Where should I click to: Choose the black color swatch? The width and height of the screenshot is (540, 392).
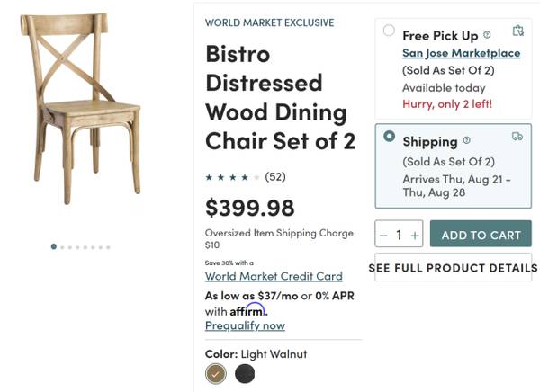pyautogui.click(x=245, y=373)
